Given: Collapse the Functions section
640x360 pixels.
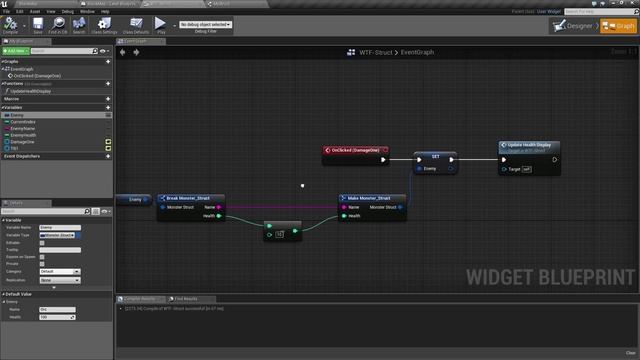Looking at the screenshot, I should (x=2, y=84).
